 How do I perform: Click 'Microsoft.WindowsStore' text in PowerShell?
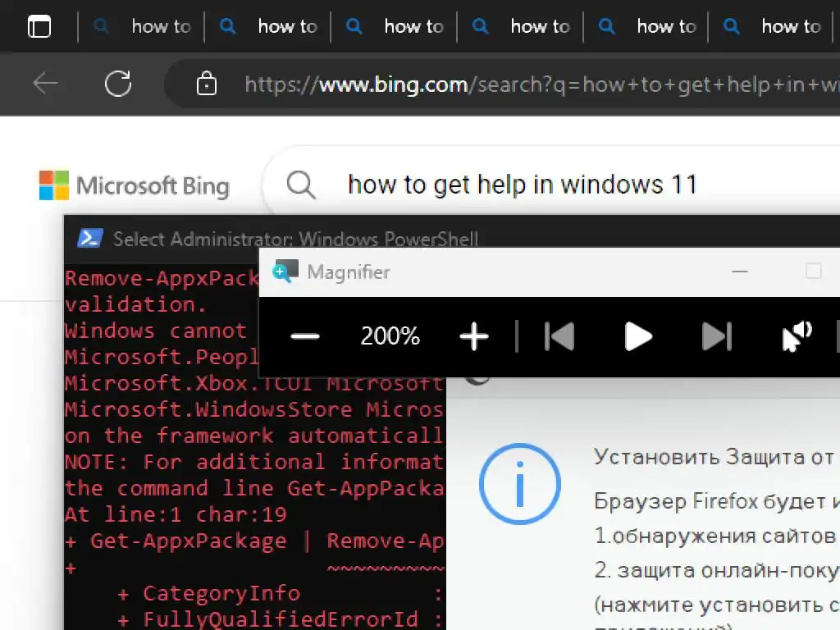point(208,409)
